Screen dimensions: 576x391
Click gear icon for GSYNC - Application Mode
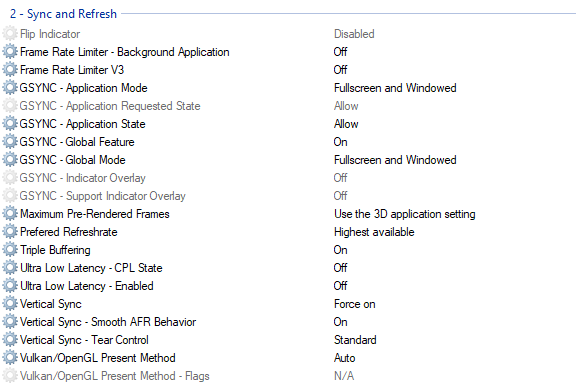pyautogui.click(x=10, y=88)
